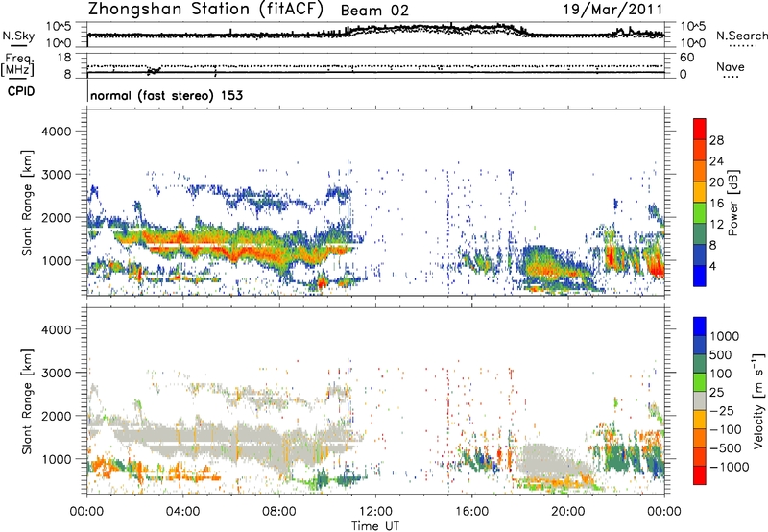This screenshot has width=768, height=532.
Task: Click the 'Nave' legend label
Action: click(731, 67)
